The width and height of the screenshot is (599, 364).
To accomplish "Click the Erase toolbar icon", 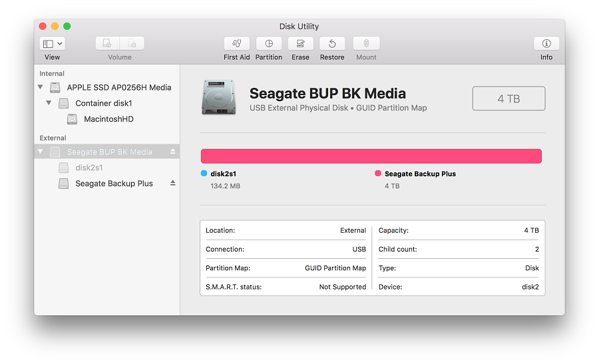I will click(300, 43).
